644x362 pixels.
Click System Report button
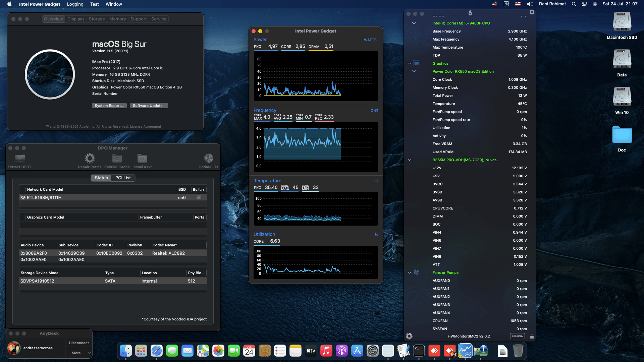coord(109,106)
